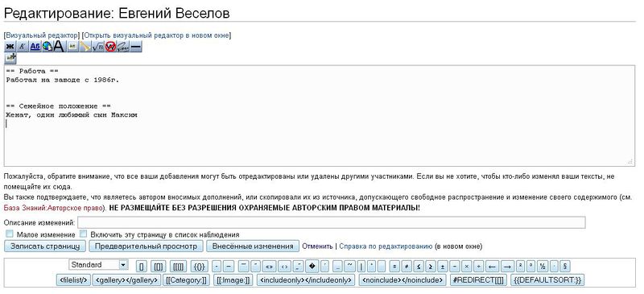Insert triple square brackets [[[]]]

pos(178,267)
